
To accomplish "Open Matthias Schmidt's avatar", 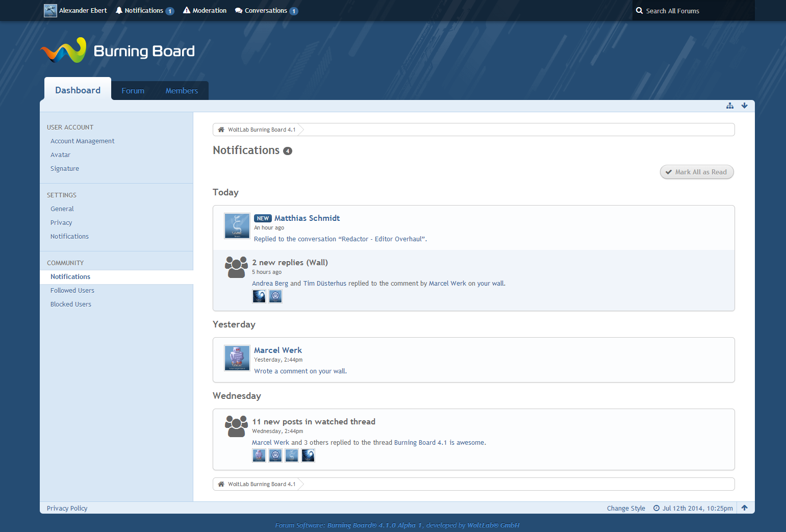I will pyautogui.click(x=237, y=226).
